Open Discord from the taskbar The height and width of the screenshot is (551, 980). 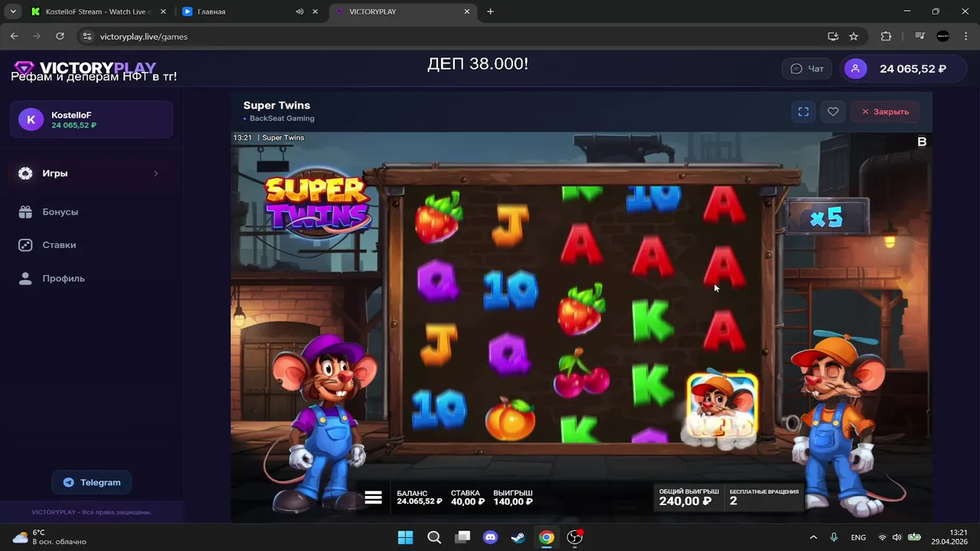coord(490,537)
